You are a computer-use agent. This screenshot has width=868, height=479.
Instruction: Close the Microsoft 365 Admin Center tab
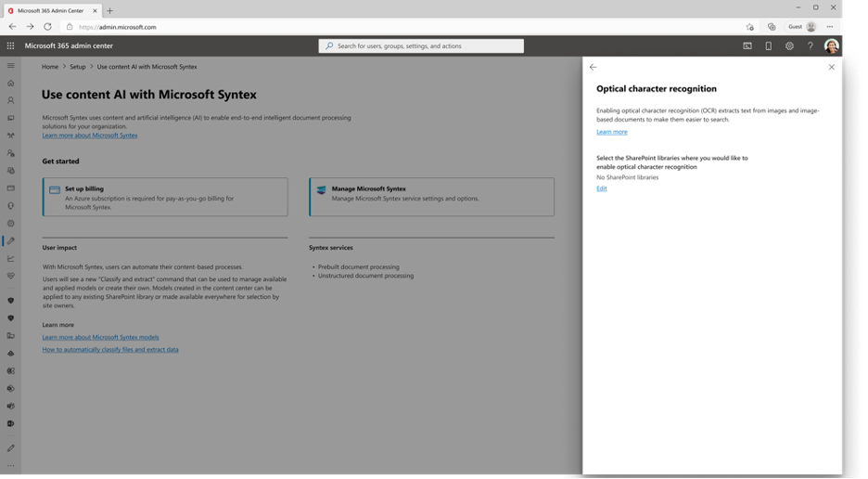tap(95, 10)
